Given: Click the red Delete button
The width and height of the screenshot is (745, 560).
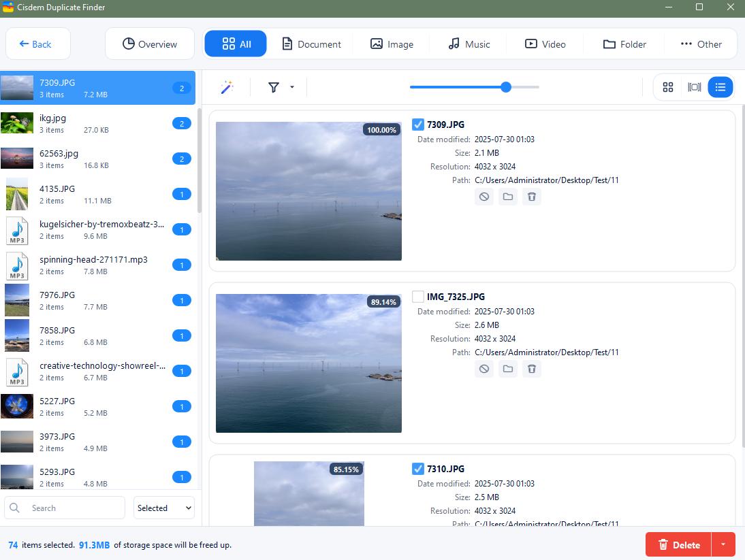Looking at the screenshot, I should pos(678,544).
